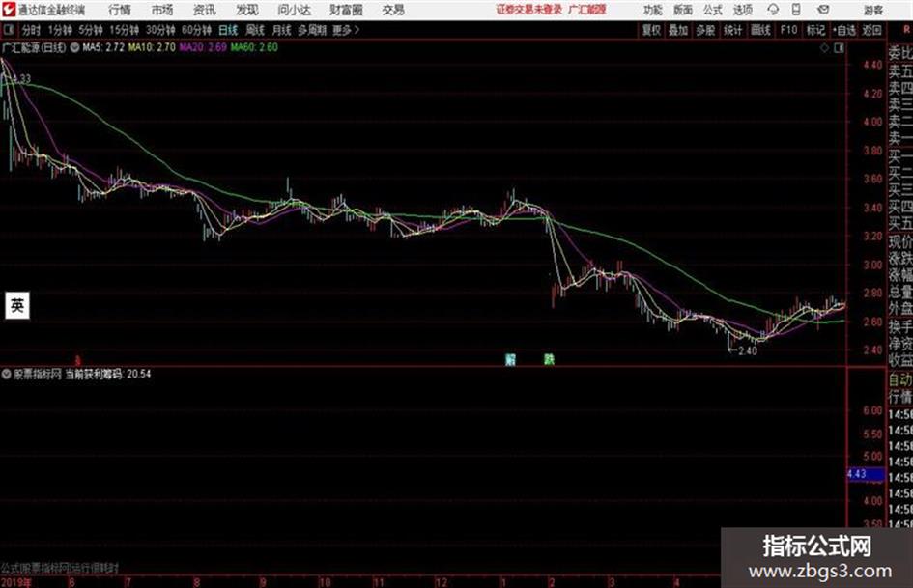Toggle the left panel icon beside 分时
This screenshot has width=913, height=588.
coord(9,30)
